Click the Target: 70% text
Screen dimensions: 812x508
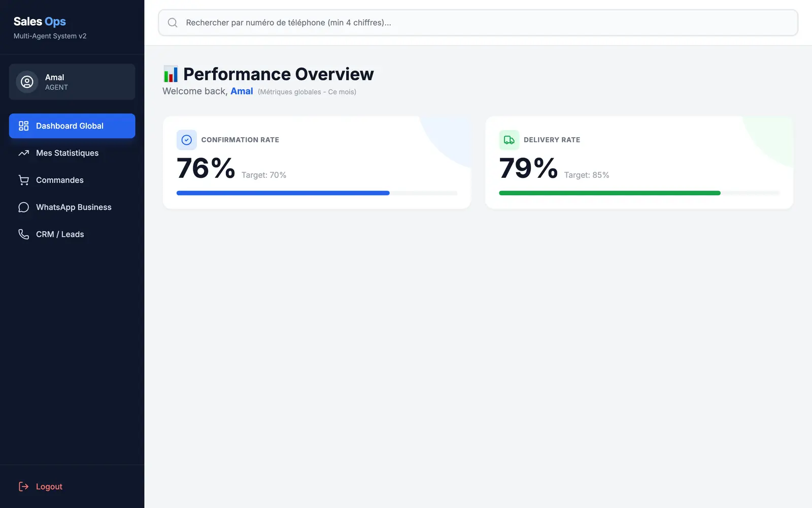click(264, 175)
